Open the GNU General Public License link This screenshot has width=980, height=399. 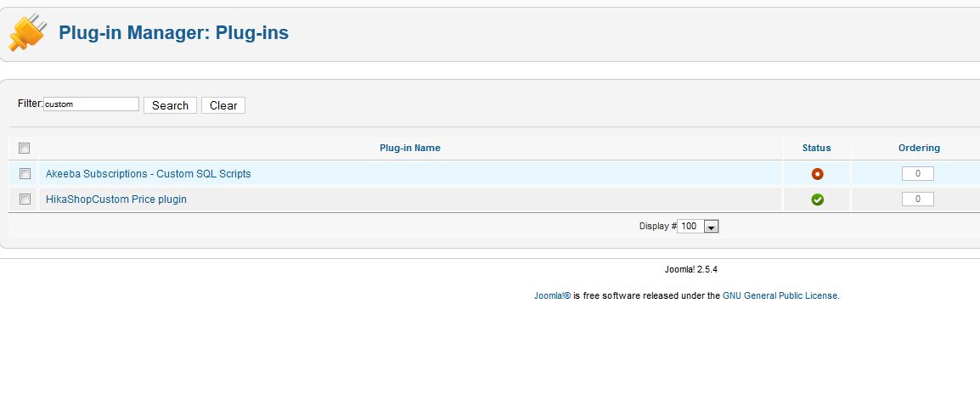click(780, 295)
